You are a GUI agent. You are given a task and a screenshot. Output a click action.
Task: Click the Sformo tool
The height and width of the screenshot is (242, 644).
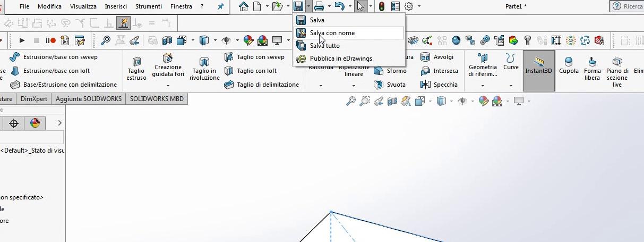pos(390,71)
